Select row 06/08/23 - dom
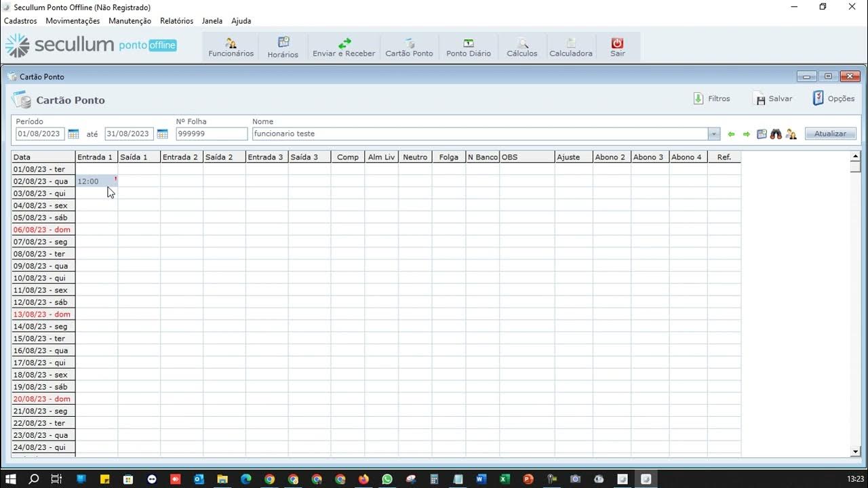The image size is (868, 488). (43, 230)
